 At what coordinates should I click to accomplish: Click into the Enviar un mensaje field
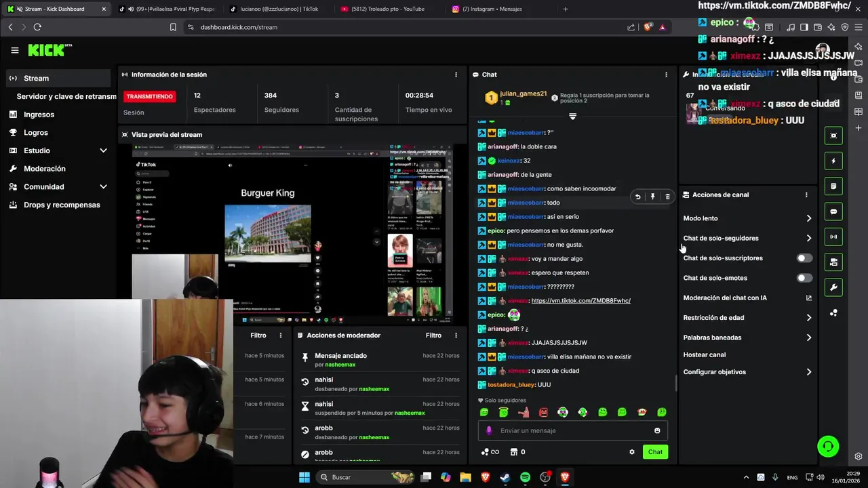(x=572, y=430)
